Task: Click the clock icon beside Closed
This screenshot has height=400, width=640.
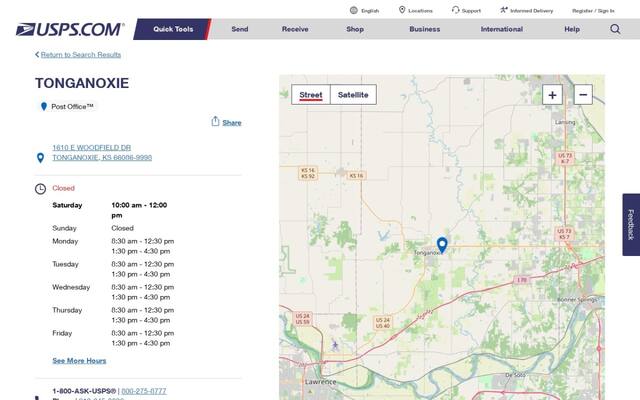Action: pyautogui.click(x=40, y=189)
